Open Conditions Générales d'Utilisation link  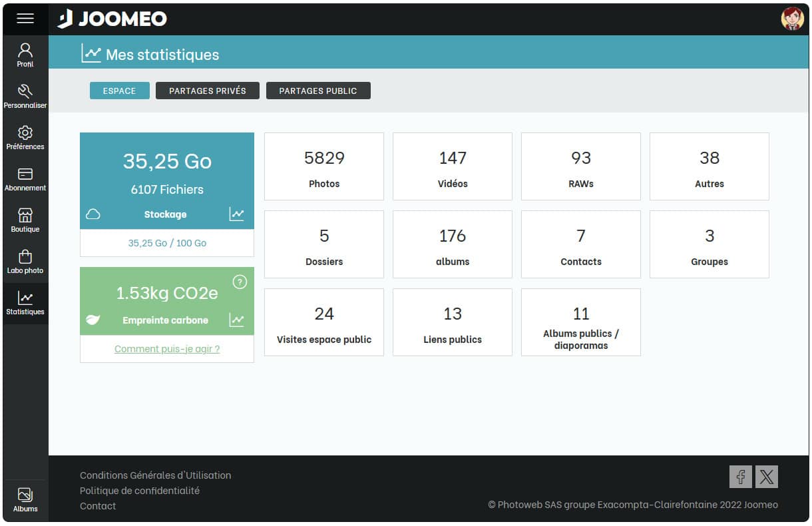click(156, 475)
